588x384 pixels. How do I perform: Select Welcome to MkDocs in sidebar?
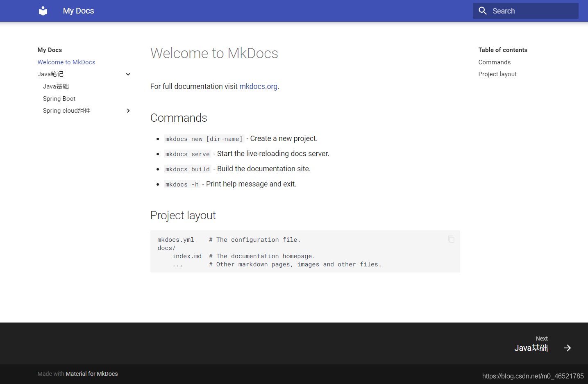[x=66, y=62]
